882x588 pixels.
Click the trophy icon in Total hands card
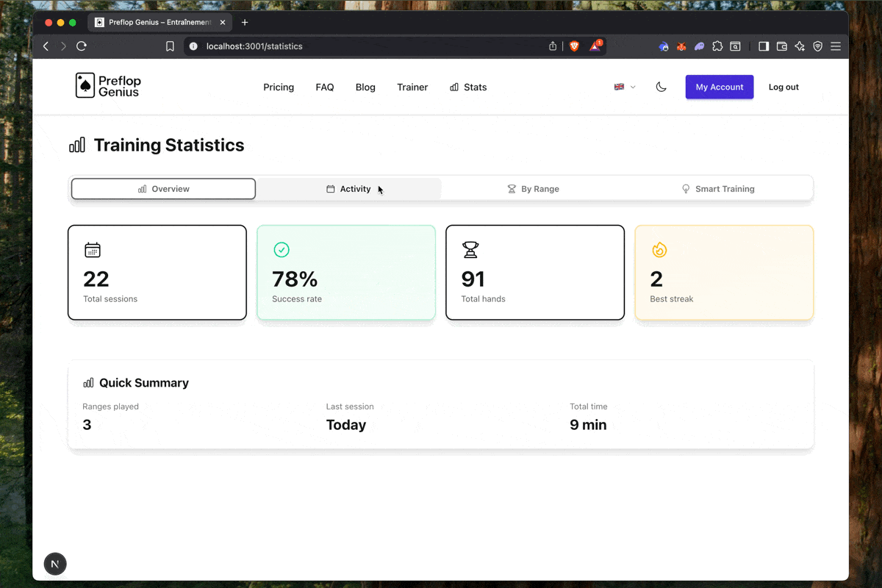pyautogui.click(x=470, y=250)
